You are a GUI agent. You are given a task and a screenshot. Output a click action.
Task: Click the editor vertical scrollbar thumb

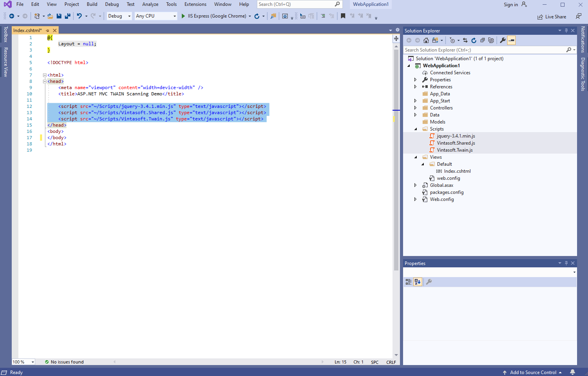pyautogui.click(x=396, y=159)
